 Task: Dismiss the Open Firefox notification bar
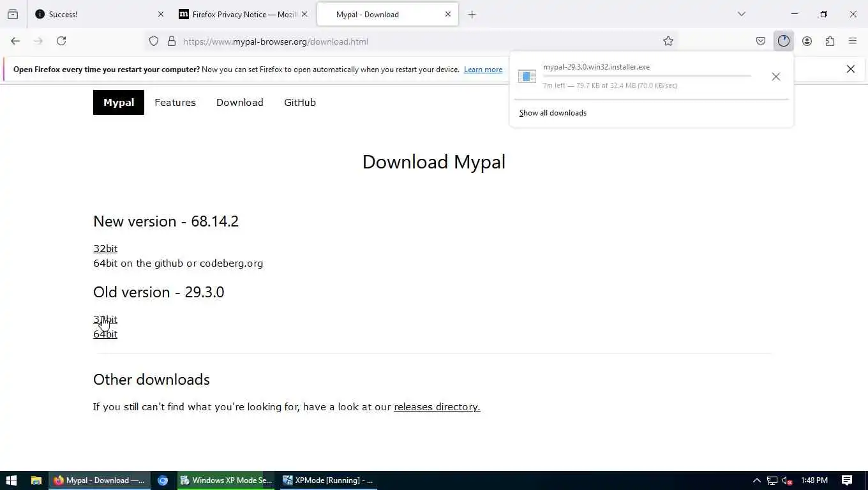851,69
